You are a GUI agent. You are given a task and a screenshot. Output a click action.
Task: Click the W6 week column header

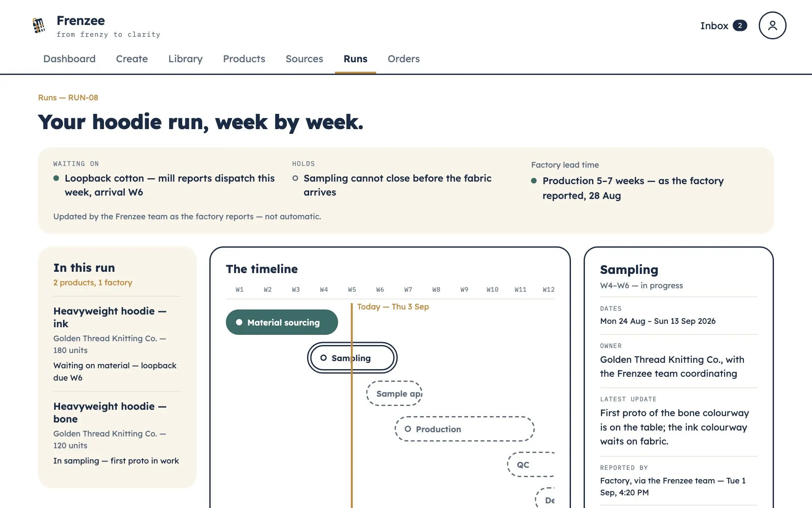(x=380, y=290)
